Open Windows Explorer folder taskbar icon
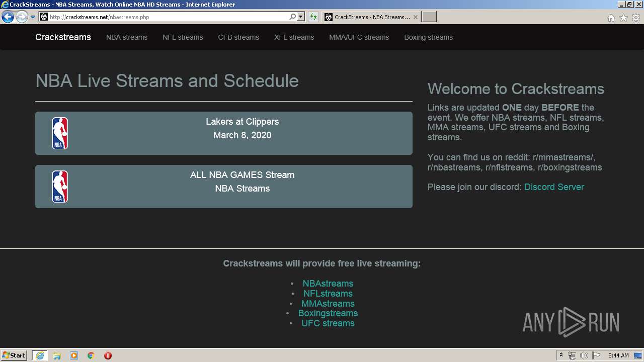This screenshot has width=644, height=362. (57, 355)
